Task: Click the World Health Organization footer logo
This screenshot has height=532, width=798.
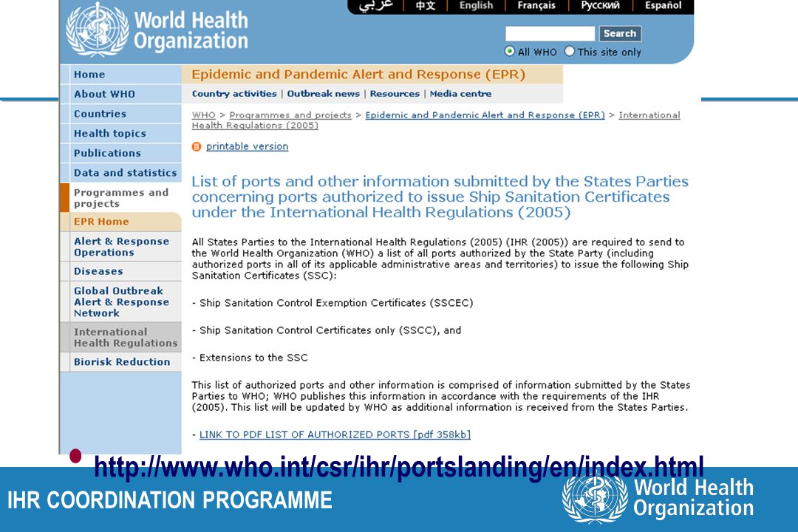Action: coord(658,498)
